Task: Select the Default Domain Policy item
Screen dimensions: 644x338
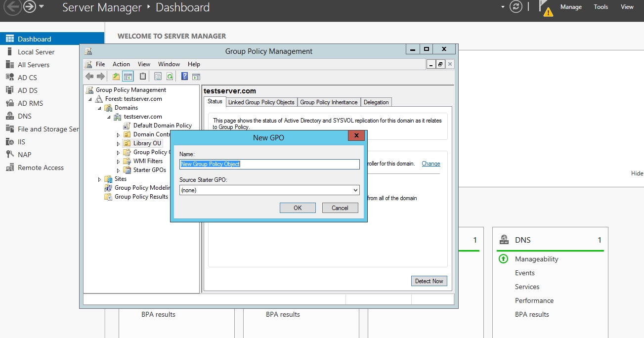Action: point(162,126)
